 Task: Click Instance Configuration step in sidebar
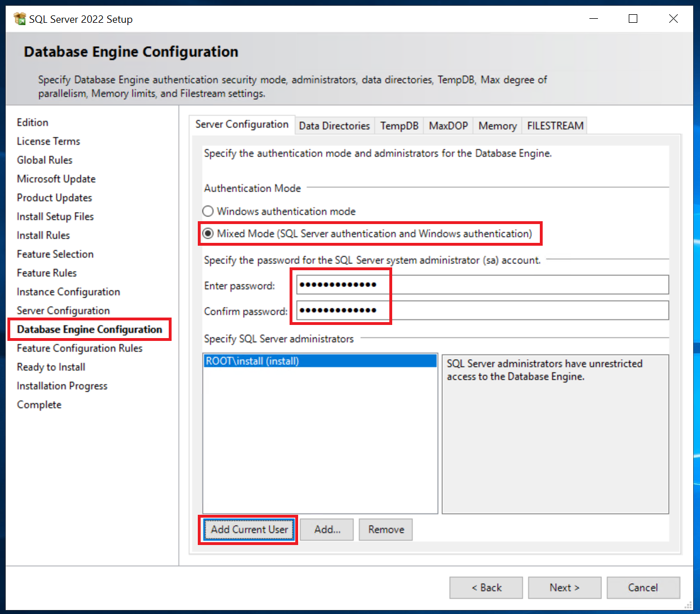(68, 292)
